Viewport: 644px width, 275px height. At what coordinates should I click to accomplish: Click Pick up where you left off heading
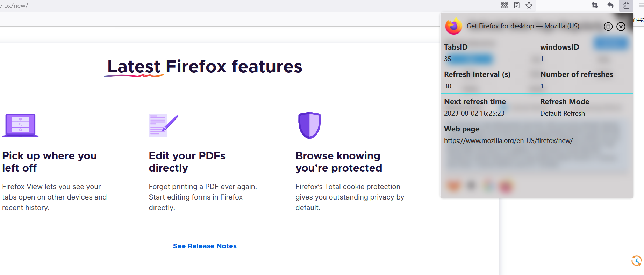point(49,162)
